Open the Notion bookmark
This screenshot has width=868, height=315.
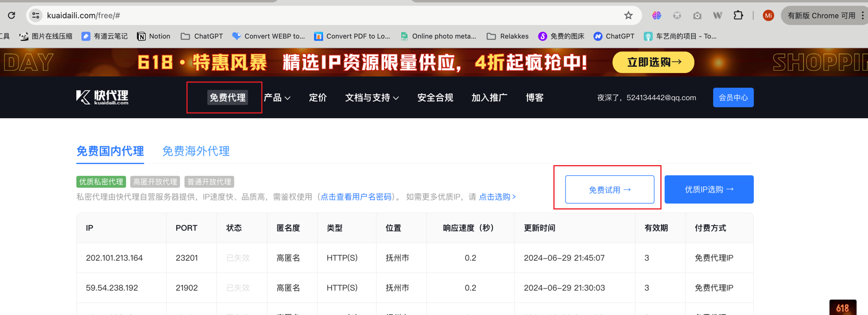(x=153, y=36)
